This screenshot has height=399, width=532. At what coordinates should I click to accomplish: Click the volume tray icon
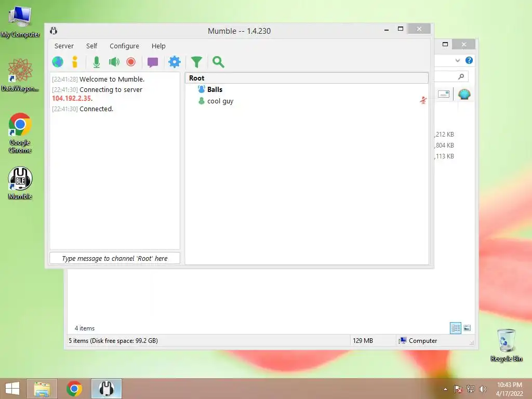coord(483,389)
